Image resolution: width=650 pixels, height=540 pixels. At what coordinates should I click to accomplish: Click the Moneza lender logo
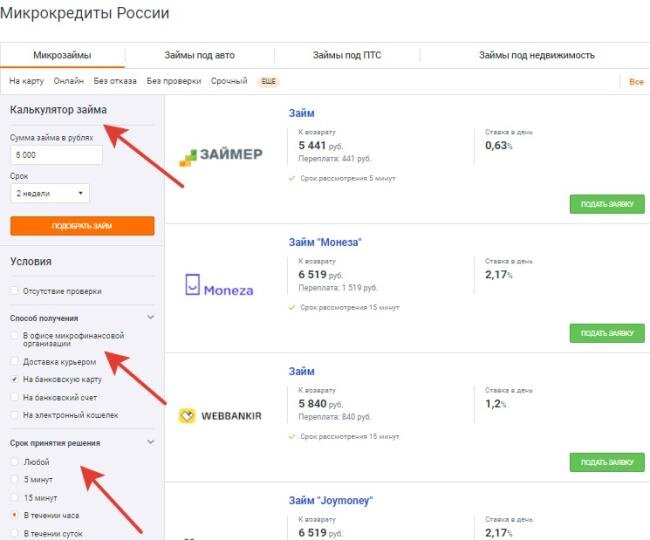coord(220,288)
